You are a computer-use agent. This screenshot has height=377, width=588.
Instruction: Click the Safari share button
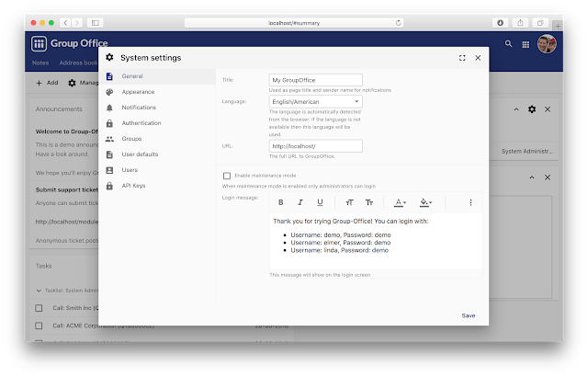[520, 23]
